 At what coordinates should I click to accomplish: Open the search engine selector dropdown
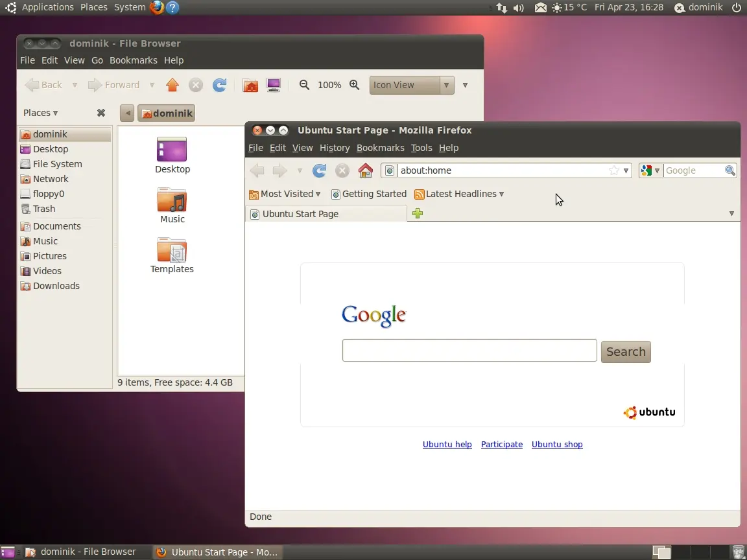point(650,170)
